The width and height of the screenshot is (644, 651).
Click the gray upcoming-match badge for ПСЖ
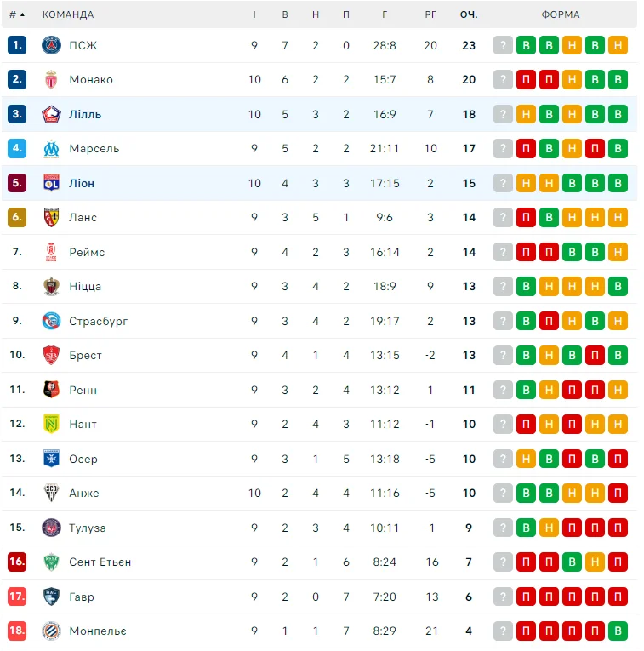(x=504, y=45)
